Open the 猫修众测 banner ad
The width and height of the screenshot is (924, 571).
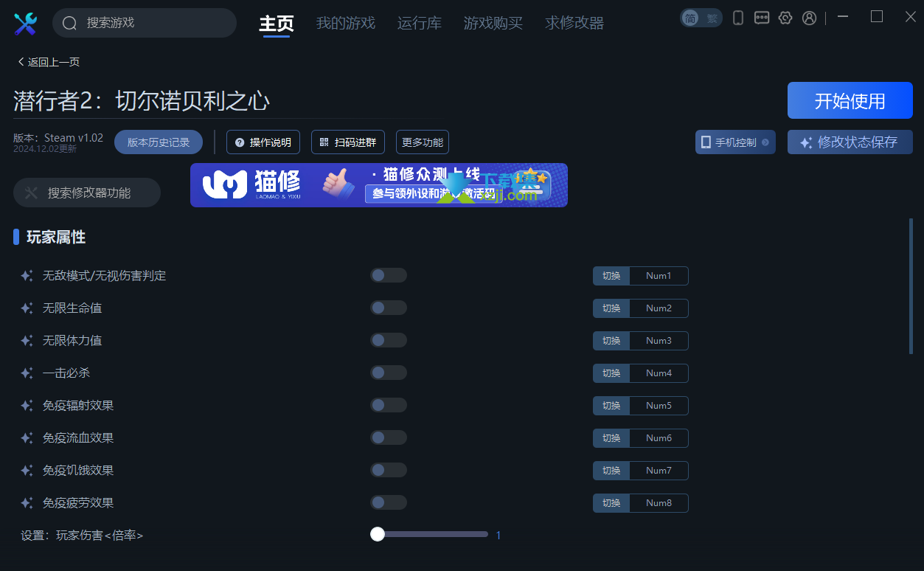coord(379,185)
